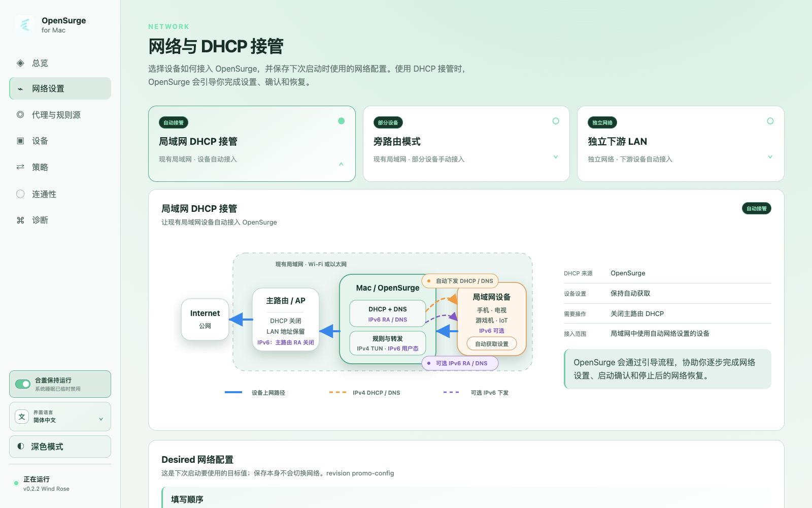Click the 可选 IPv6 下发 legend entry
Viewport: 812px width, 508px height.
click(476, 393)
